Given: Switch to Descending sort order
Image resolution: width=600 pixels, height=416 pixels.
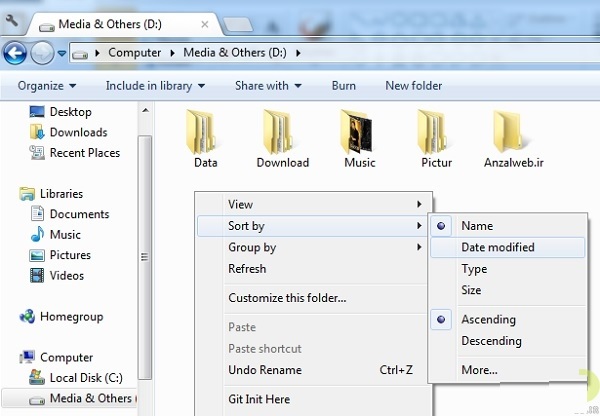Looking at the screenshot, I should coord(491,341).
